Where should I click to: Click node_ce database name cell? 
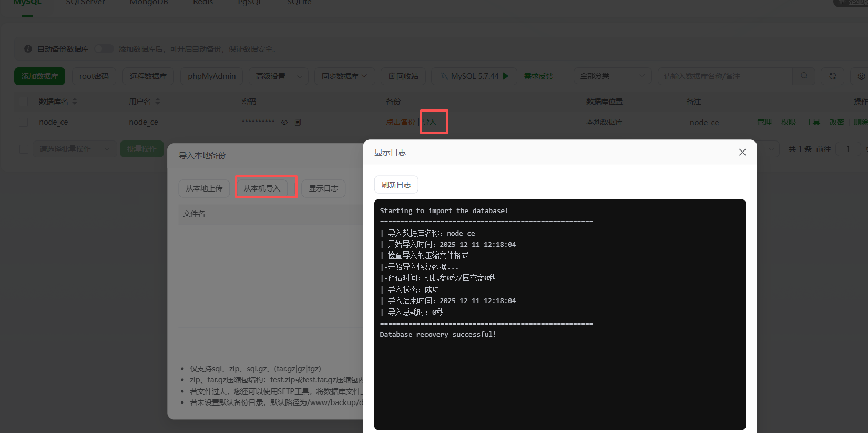coord(54,122)
